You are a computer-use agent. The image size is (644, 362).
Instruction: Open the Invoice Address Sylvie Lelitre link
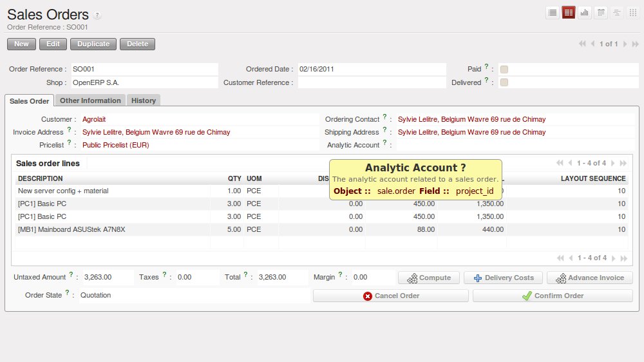coord(156,132)
